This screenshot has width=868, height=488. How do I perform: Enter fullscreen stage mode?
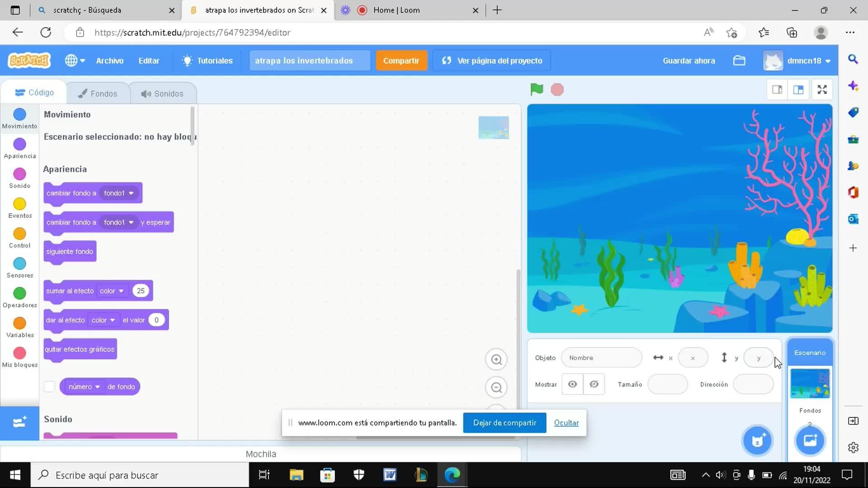[x=822, y=89]
